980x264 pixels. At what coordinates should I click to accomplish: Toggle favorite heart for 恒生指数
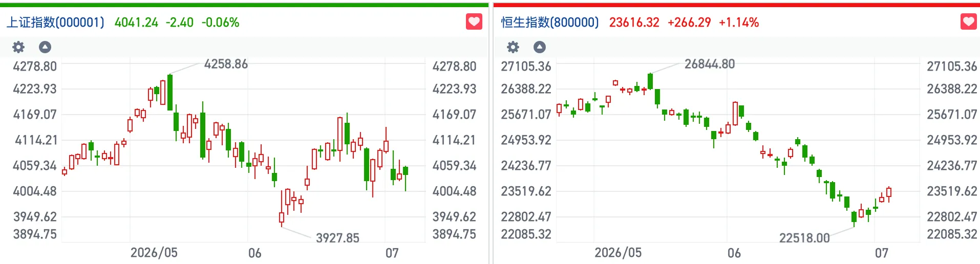tap(969, 21)
